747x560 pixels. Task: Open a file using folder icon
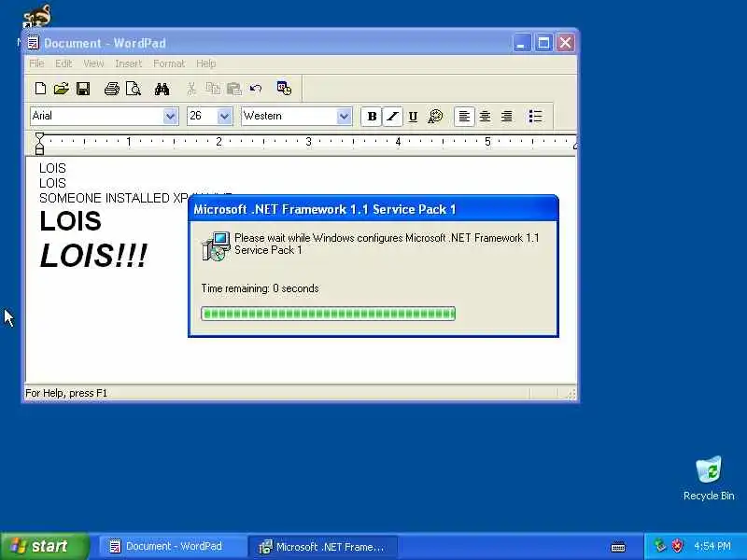click(62, 89)
